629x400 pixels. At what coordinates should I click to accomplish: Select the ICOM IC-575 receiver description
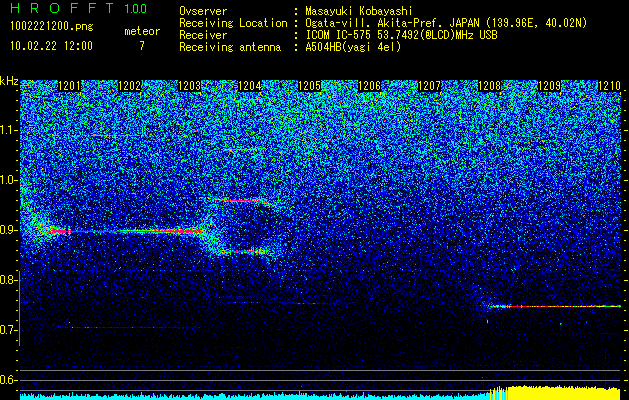[x=401, y=35]
